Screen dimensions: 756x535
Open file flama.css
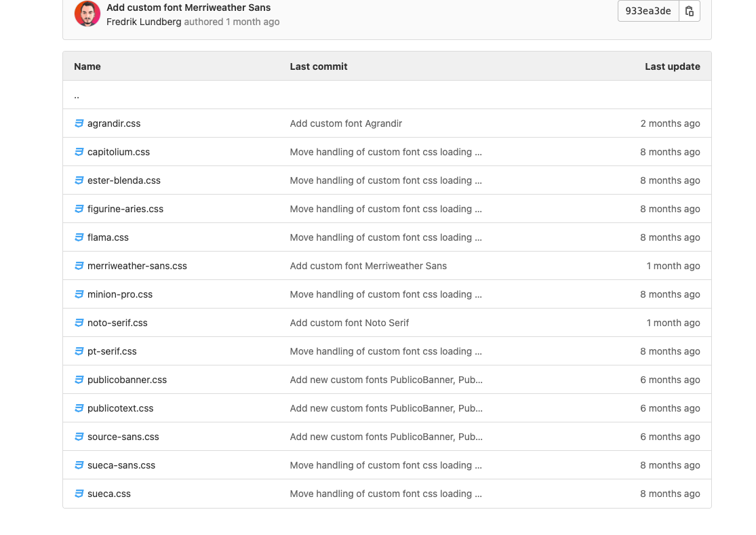pos(108,237)
